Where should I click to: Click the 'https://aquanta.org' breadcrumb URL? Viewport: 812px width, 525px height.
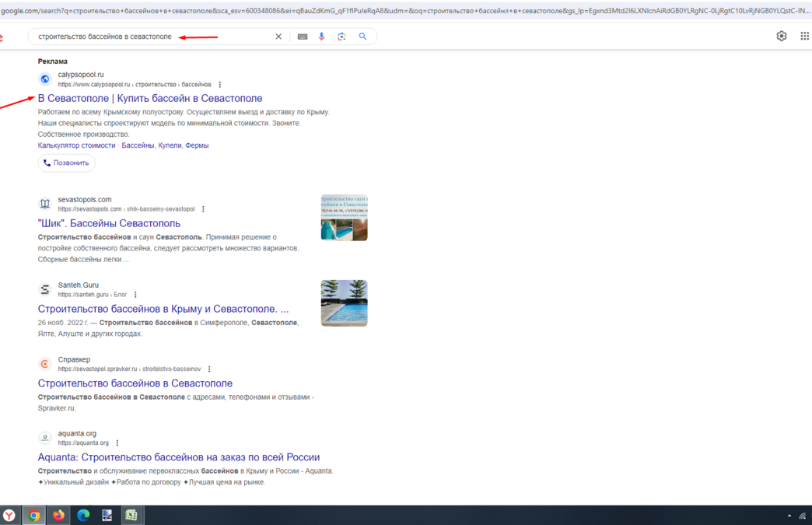83,443
